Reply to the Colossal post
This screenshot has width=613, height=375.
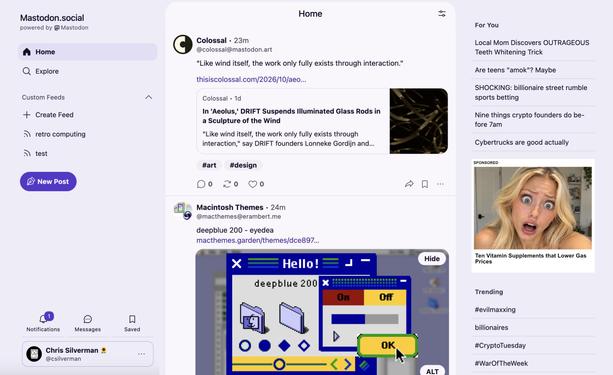tap(201, 184)
